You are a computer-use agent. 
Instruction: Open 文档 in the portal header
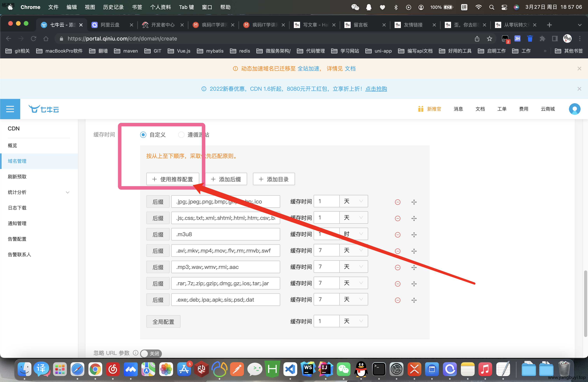point(480,109)
